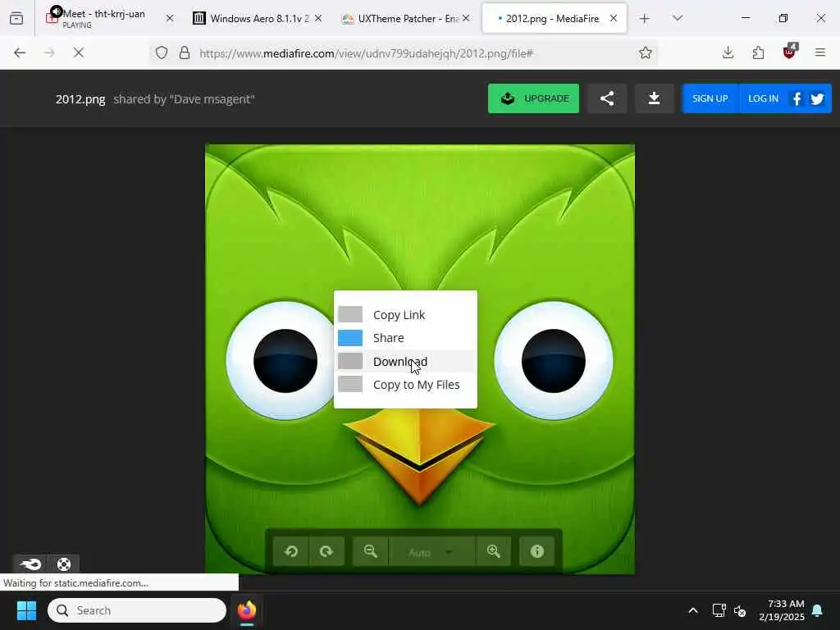
Task: Choose Copy to My Files menu entry
Action: click(x=405, y=385)
